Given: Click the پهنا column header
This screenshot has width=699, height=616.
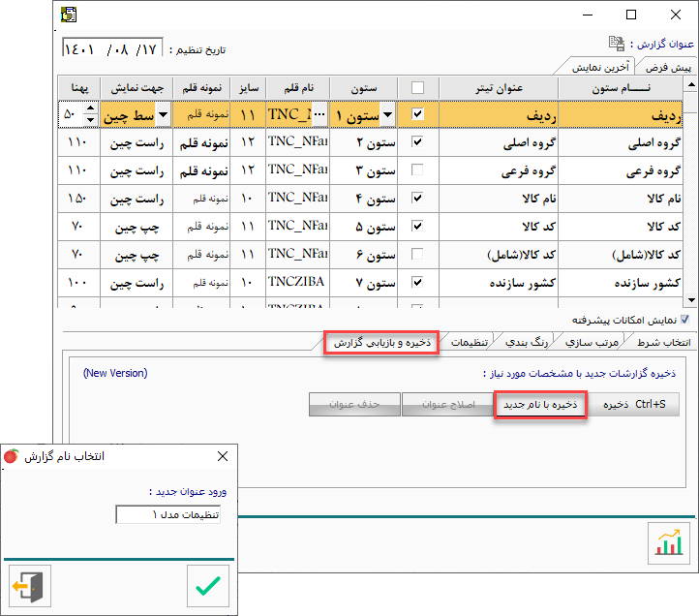Looking at the screenshot, I should [x=79, y=88].
